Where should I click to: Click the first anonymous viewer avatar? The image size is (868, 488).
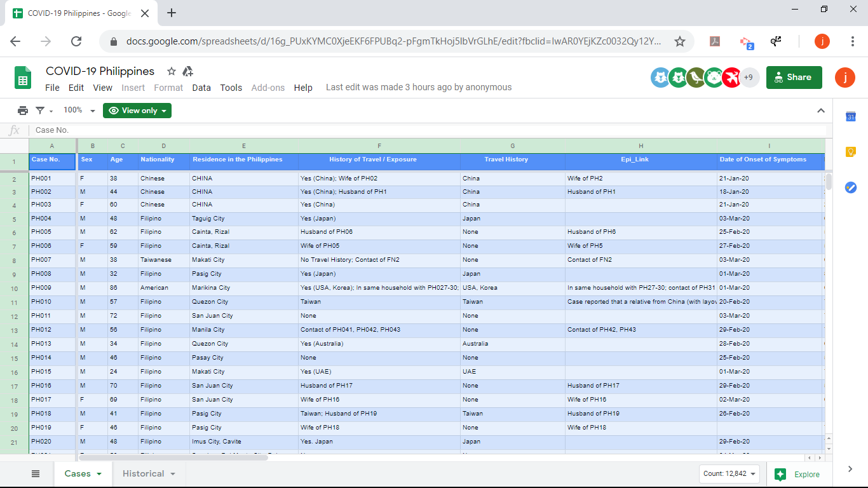[661, 78]
